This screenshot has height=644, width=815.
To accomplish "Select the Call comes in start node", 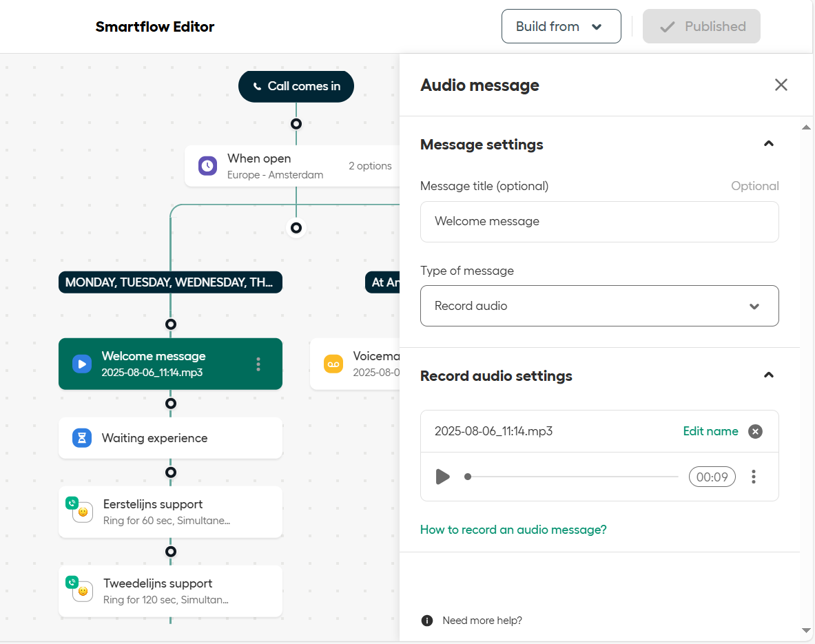I will [296, 86].
